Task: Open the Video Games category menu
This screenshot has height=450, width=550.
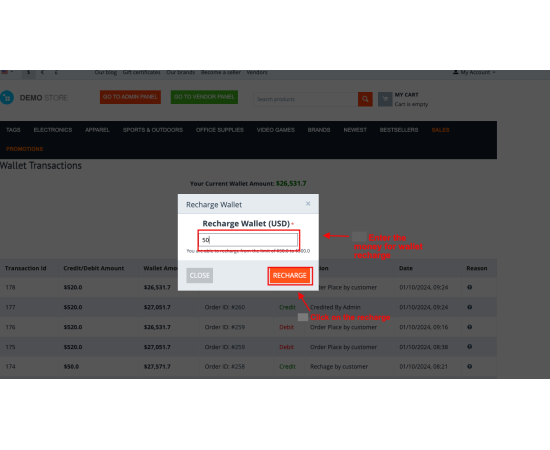Action: tap(276, 130)
